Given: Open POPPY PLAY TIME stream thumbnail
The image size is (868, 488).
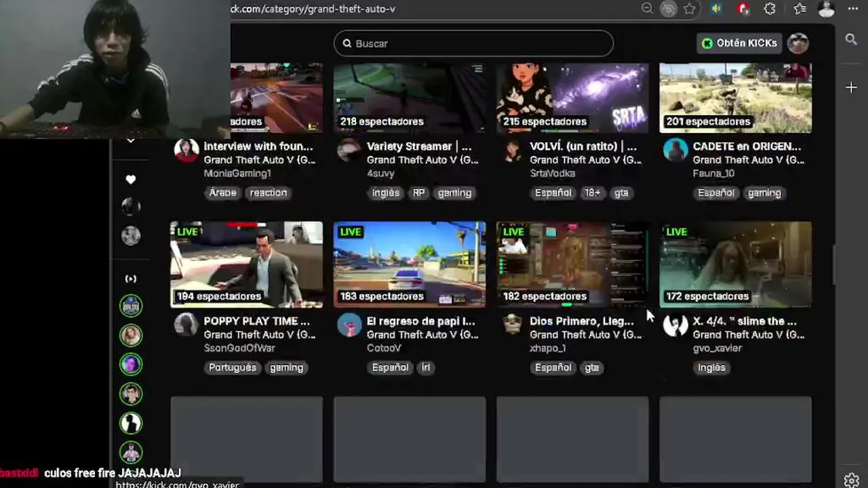Looking at the screenshot, I should (247, 264).
